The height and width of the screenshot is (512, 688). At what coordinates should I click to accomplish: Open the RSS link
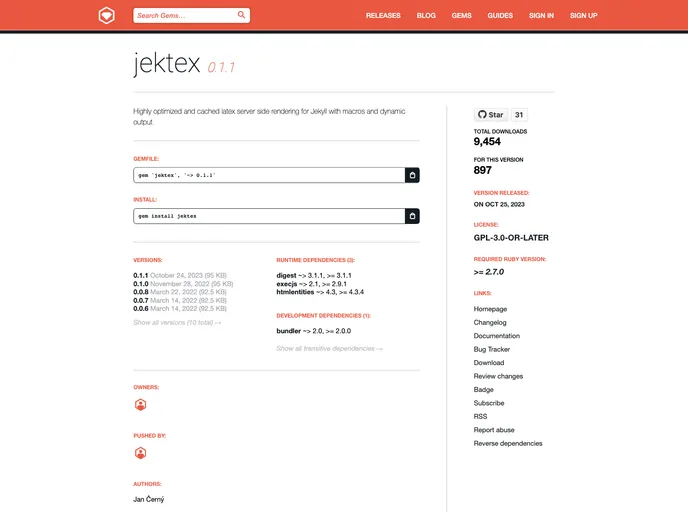pos(480,416)
